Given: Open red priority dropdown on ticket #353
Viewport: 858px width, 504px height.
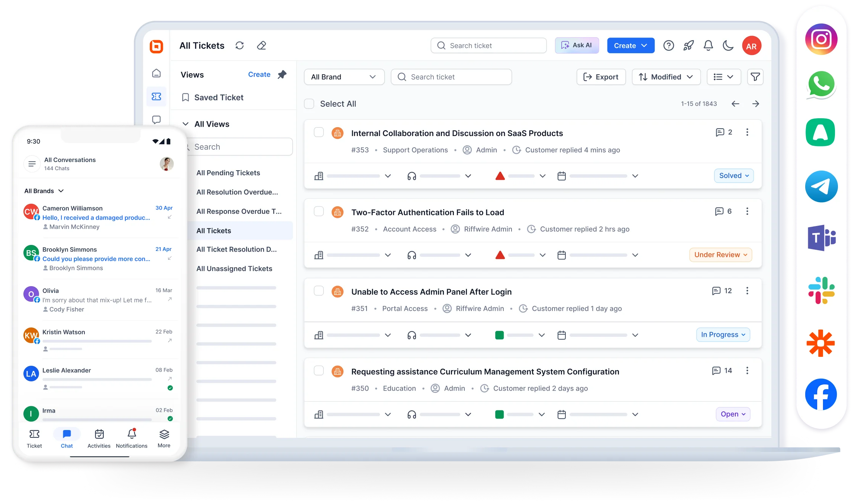Looking at the screenshot, I should (x=520, y=176).
